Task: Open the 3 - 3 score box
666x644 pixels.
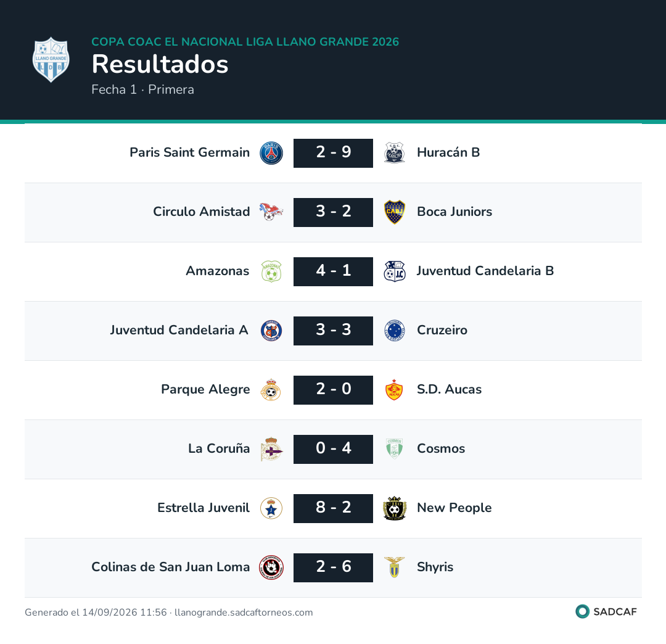Action: click(334, 331)
